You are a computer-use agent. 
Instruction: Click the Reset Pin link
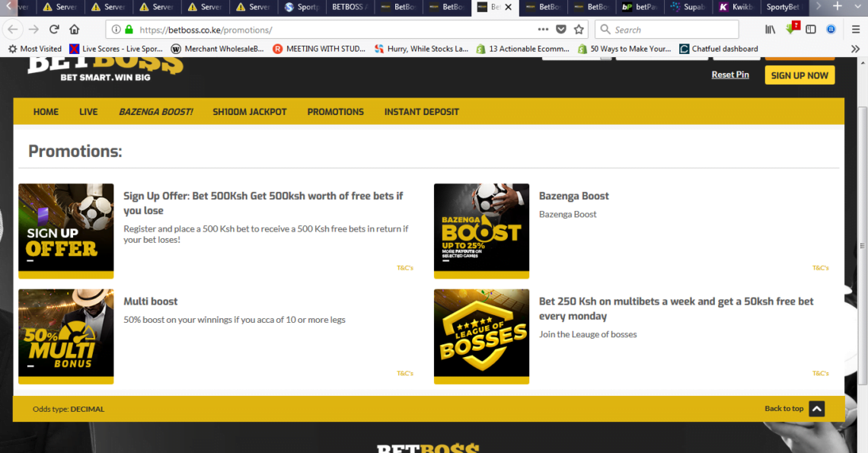(x=730, y=75)
